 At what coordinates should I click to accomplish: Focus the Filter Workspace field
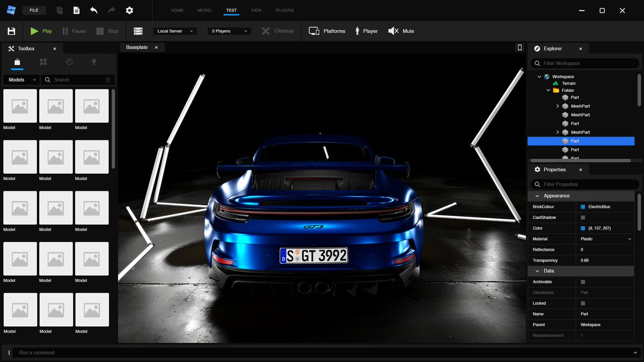click(x=585, y=63)
